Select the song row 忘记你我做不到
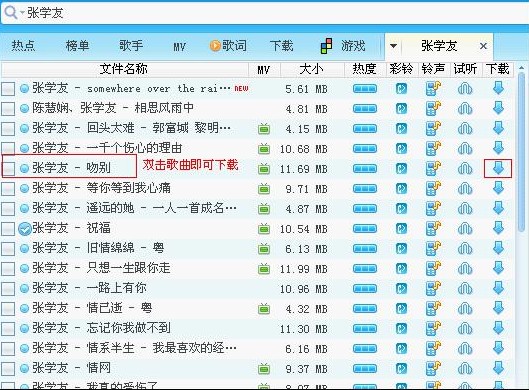Image resolution: width=529 pixels, height=390 pixels. (x=258, y=328)
